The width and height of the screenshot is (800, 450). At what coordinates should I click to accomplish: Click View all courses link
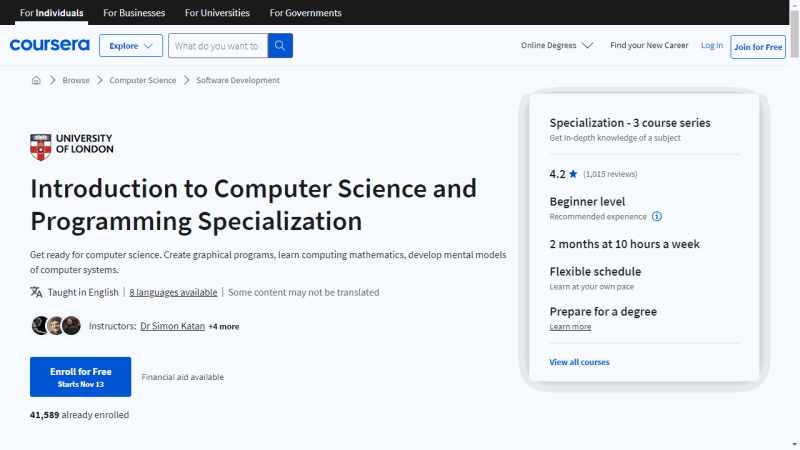point(579,362)
